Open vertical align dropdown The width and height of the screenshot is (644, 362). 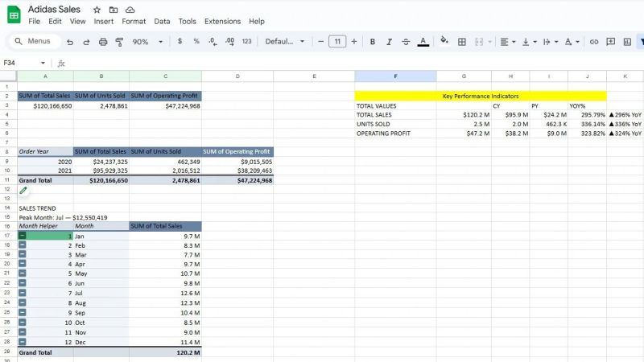[x=529, y=42]
